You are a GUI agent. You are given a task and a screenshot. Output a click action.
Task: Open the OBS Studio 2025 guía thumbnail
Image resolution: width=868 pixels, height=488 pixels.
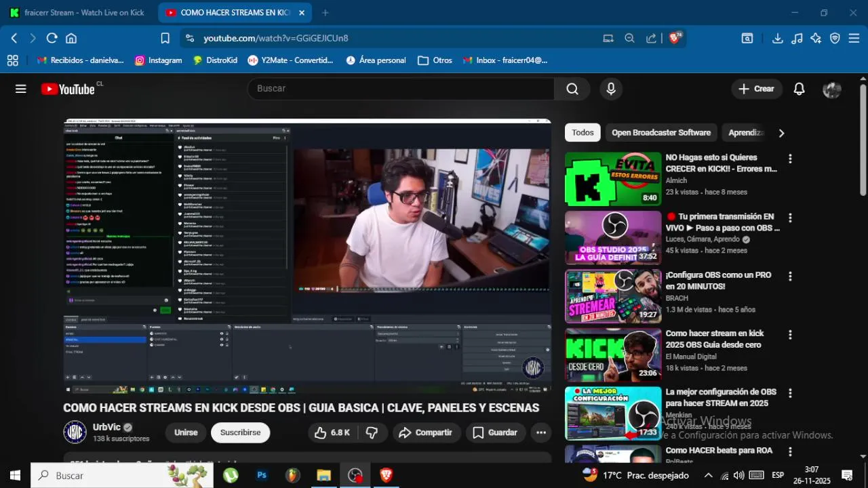pos(613,238)
